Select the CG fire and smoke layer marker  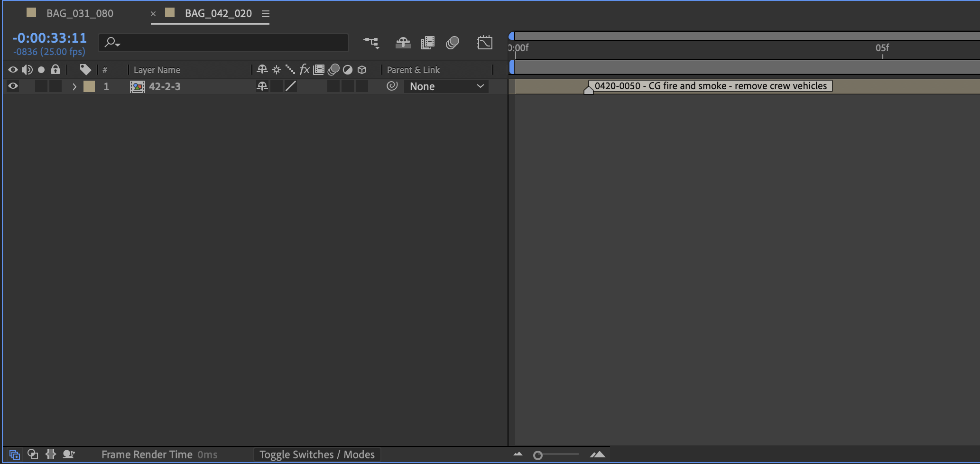click(x=588, y=89)
